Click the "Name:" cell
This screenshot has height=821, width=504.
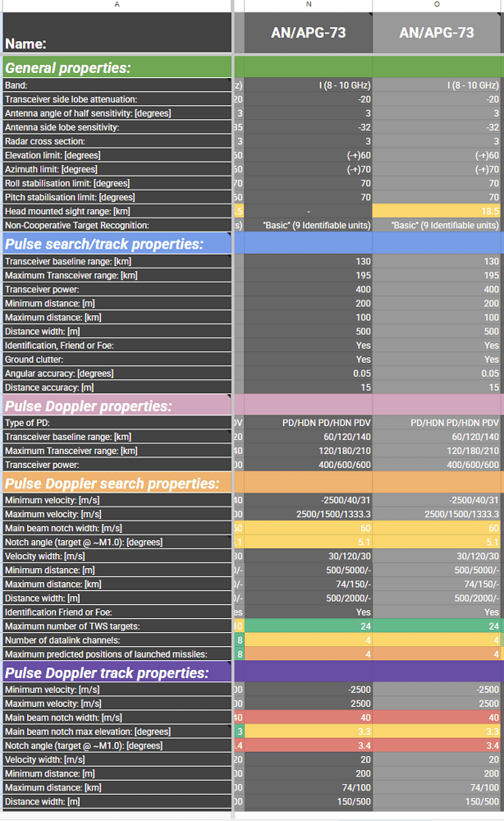[x=117, y=34]
